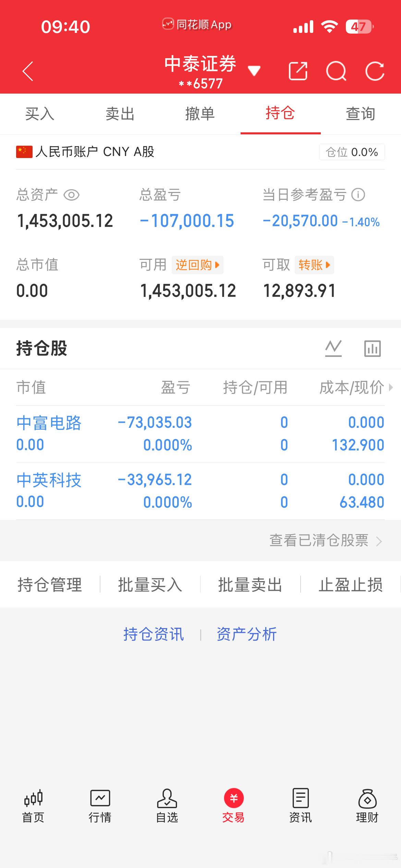Switch to the 查询 tab
The height and width of the screenshot is (868, 401).
[361, 113]
